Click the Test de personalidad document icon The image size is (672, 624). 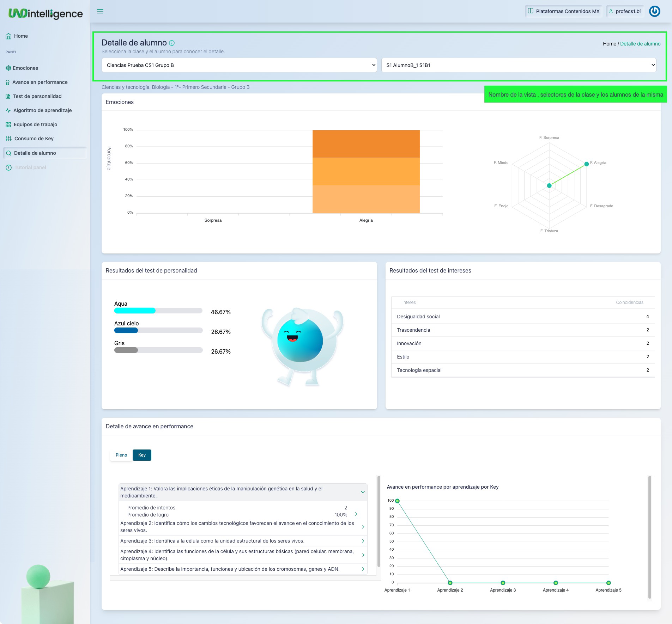(8, 96)
